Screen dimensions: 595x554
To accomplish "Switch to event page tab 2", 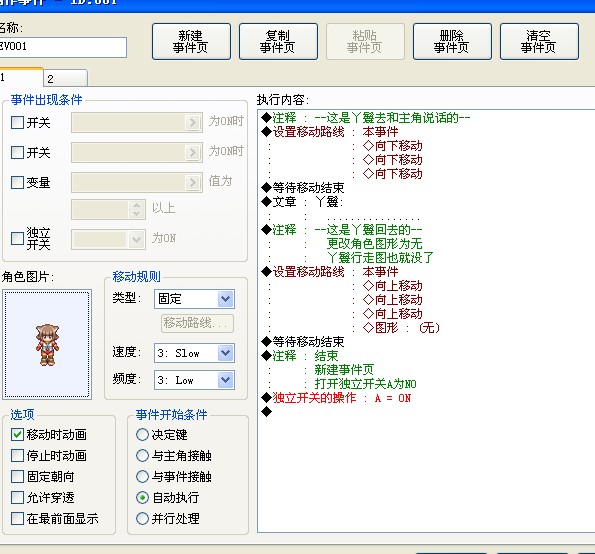I will click(x=65, y=79).
